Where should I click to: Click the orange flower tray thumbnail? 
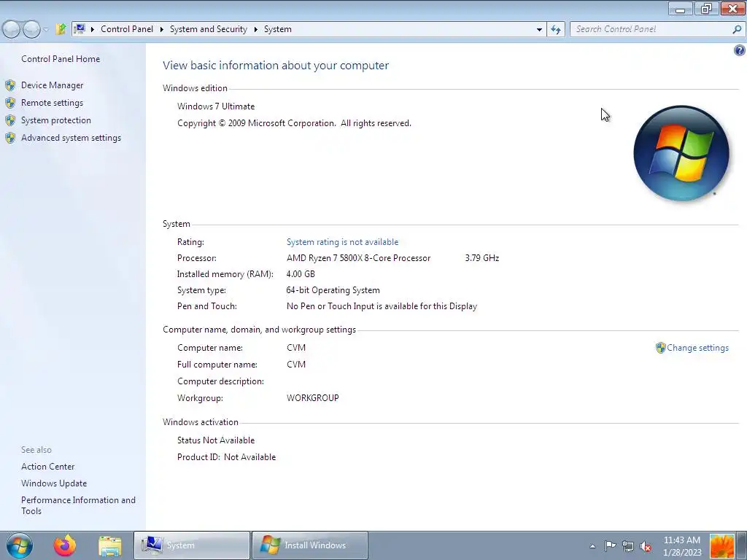tap(721, 546)
